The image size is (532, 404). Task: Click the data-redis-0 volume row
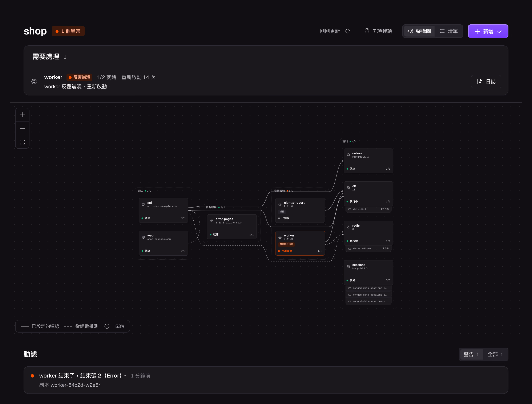click(x=368, y=249)
